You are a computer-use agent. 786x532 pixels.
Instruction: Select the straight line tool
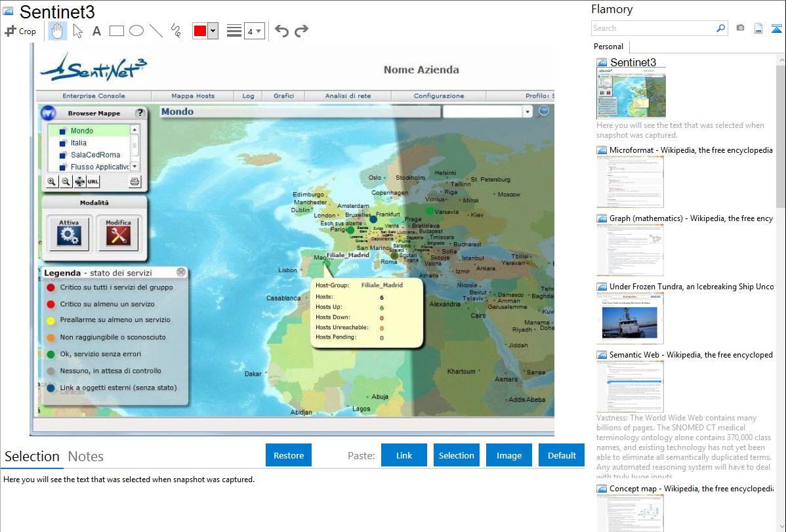[156, 31]
